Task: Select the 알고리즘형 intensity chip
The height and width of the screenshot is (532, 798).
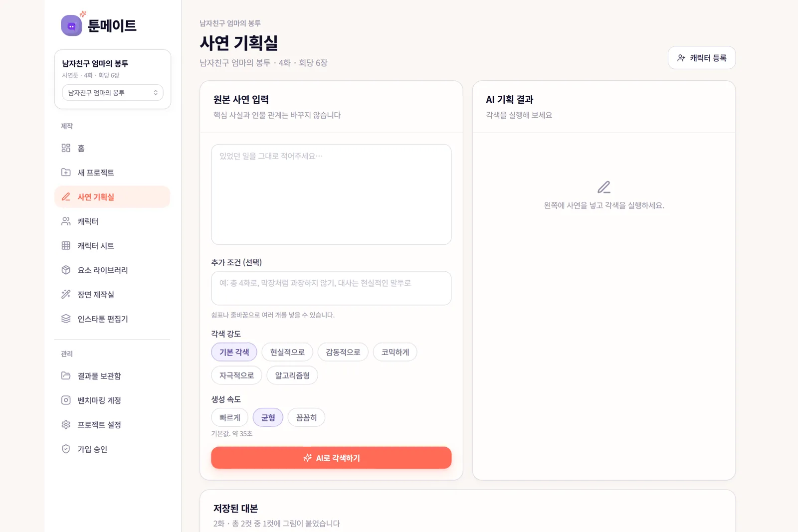Action: coord(292,375)
